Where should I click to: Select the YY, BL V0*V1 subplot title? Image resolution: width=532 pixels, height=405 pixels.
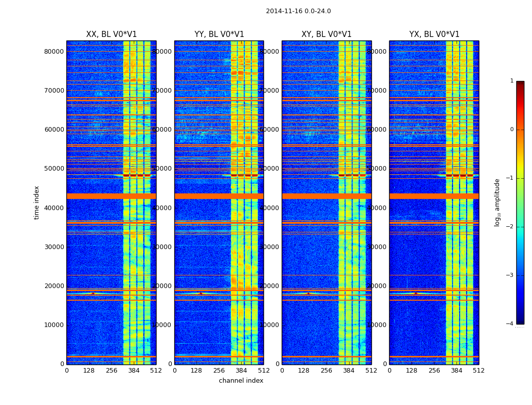coord(219,34)
